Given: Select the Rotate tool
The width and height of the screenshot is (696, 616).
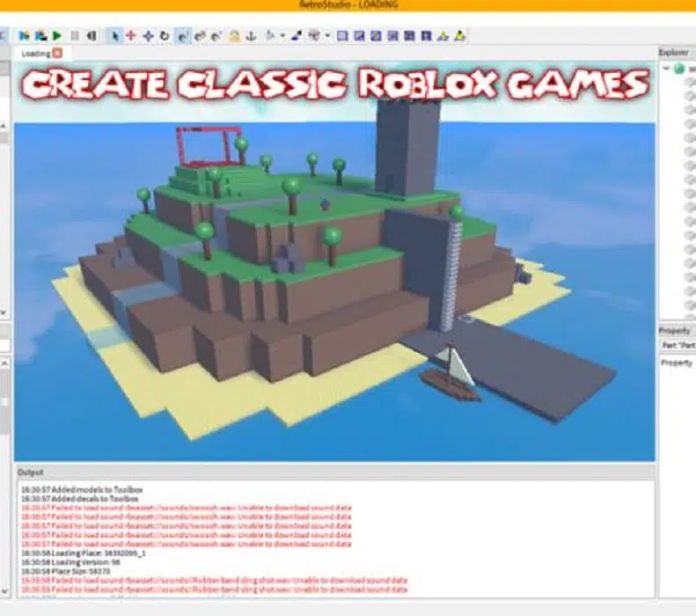Looking at the screenshot, I should tap(165, 36).
